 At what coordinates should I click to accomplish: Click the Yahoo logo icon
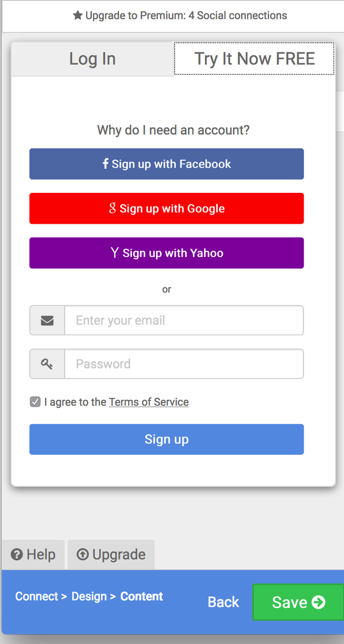click(115, 253)
